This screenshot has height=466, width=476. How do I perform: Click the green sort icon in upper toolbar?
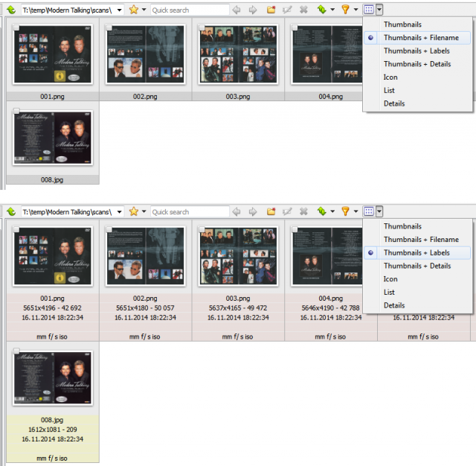pyautogui.click(x=322, y=10)
